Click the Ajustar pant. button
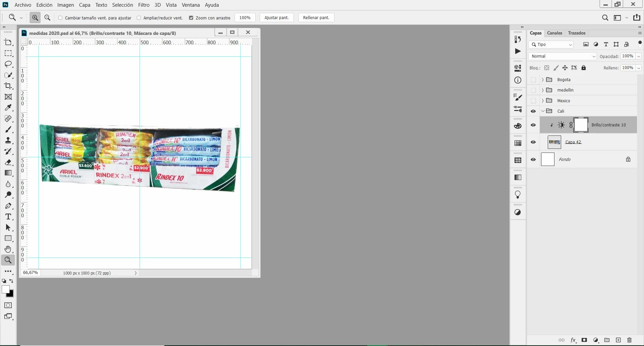 pos(277,18)
